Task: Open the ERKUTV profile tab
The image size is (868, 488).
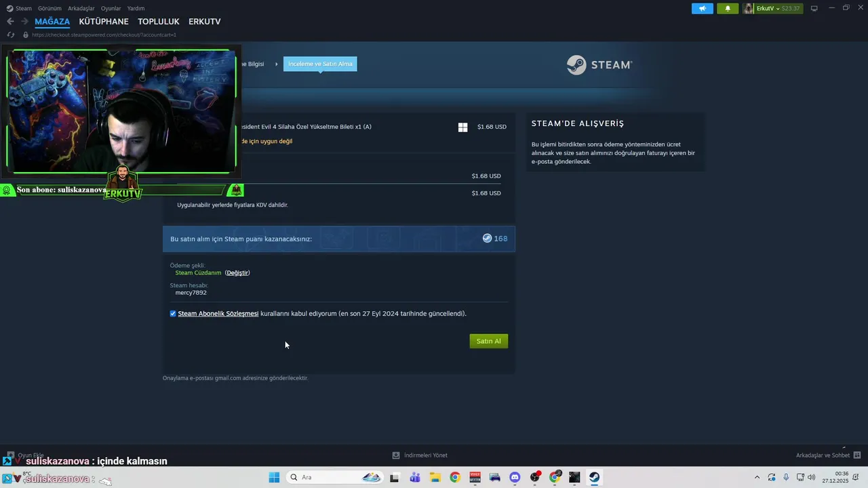Action: coord(205,22)
